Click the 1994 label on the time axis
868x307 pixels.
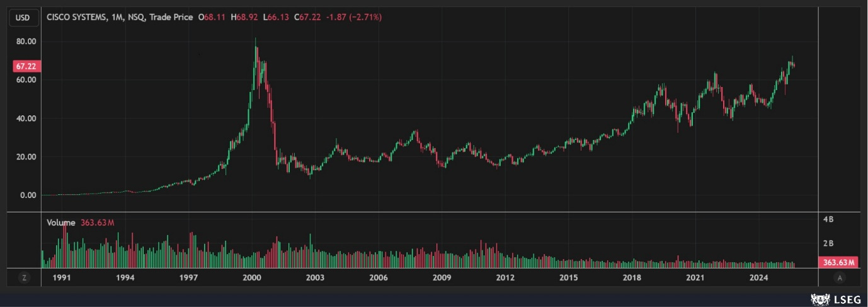[x=125, y=278]
